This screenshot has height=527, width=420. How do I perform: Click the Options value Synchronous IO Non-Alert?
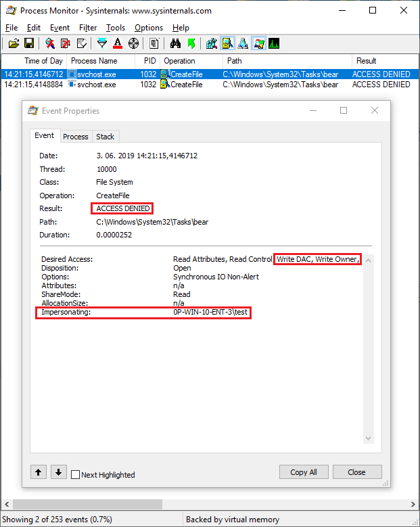click(216, 277)
